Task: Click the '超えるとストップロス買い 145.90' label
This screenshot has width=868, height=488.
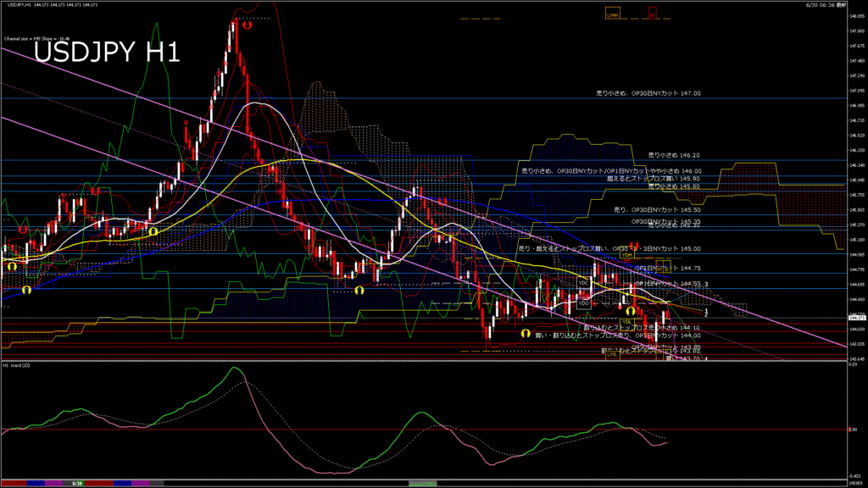Action: click(x=654, y=179)
